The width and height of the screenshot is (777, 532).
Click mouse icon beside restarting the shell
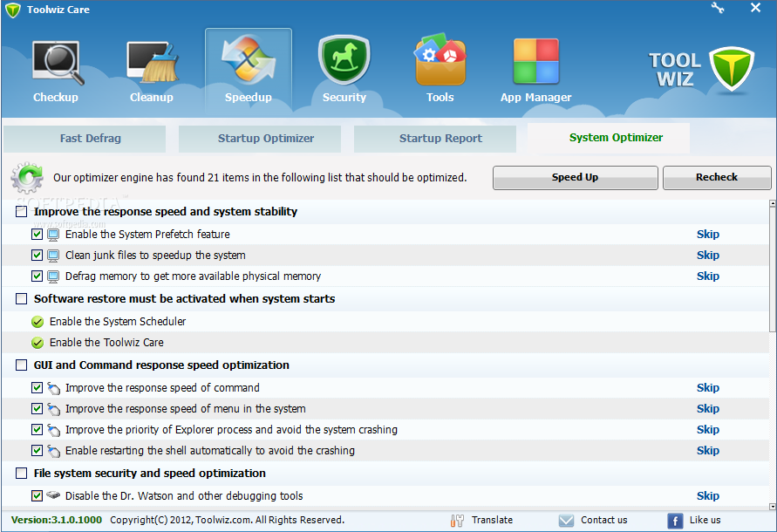pyautogui.click(x=53, y=450)
